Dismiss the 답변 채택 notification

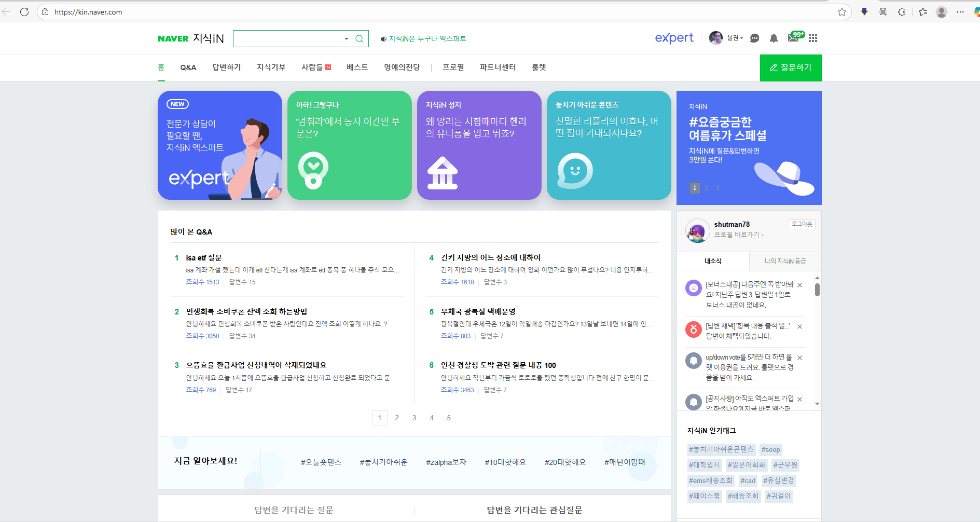coord(799,326)
